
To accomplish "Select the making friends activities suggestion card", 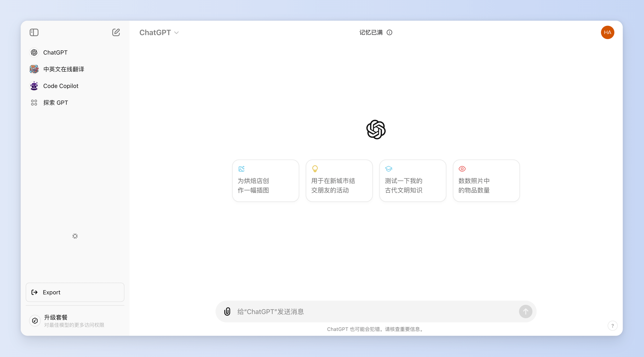I will pos(339,181).
